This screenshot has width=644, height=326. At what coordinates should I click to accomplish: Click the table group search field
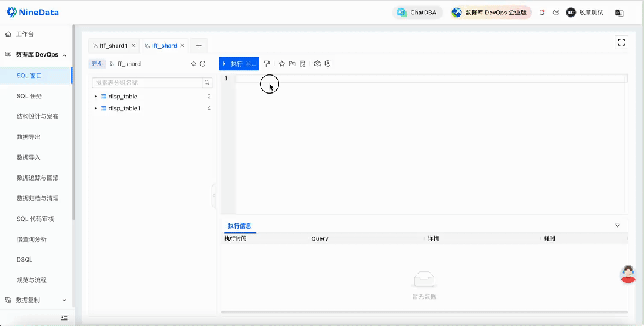click(x=148, y=83)
